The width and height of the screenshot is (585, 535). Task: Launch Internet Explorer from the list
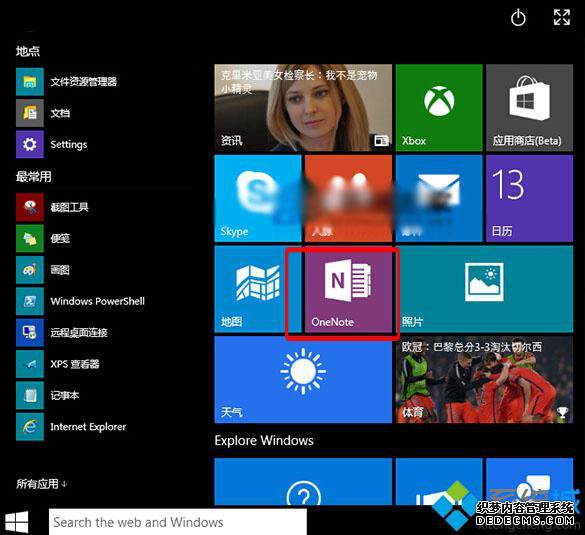point(71,426)
